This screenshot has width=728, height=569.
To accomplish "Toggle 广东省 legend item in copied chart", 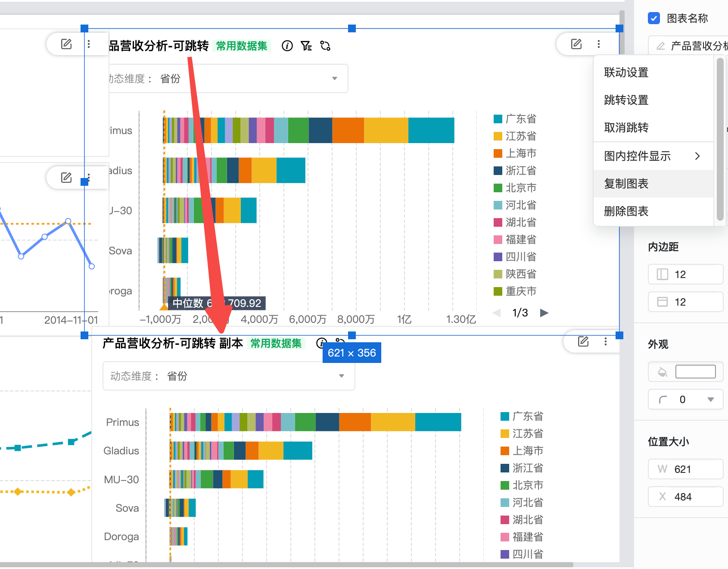I will click(x=522, y=416).
